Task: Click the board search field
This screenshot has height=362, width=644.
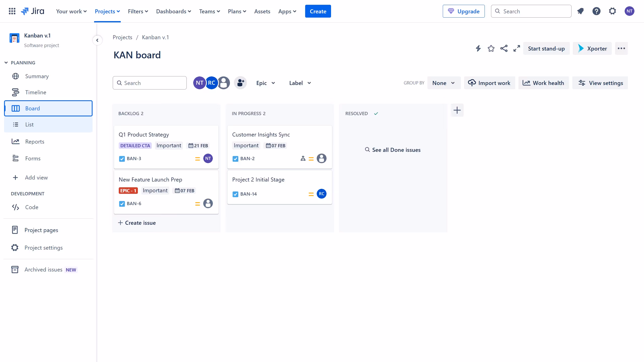Action: (x=149, y=83)
